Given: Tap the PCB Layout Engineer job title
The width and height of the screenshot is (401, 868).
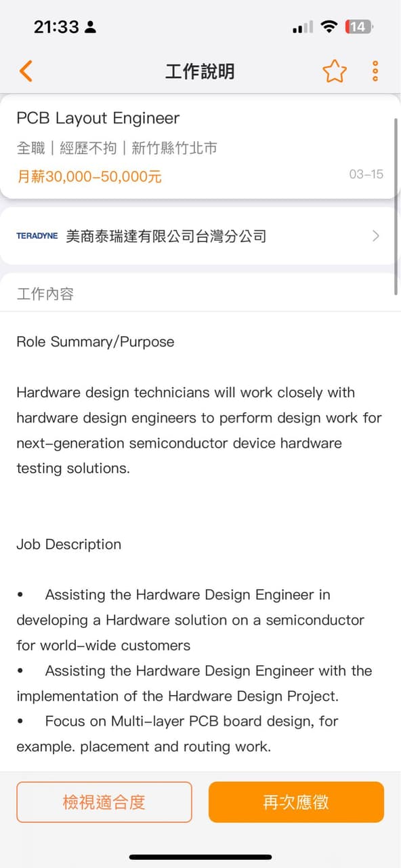Looking at the screenshot, I should point(98,118).
